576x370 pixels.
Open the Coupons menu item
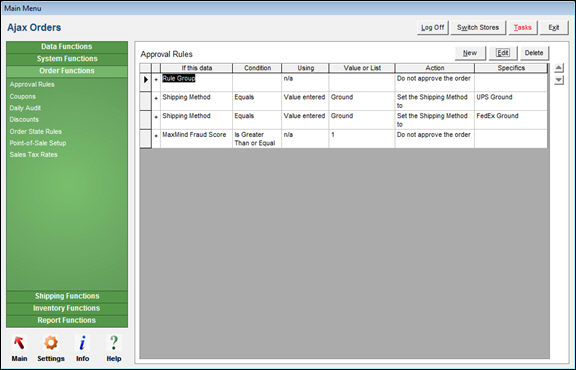pos(23,96)
